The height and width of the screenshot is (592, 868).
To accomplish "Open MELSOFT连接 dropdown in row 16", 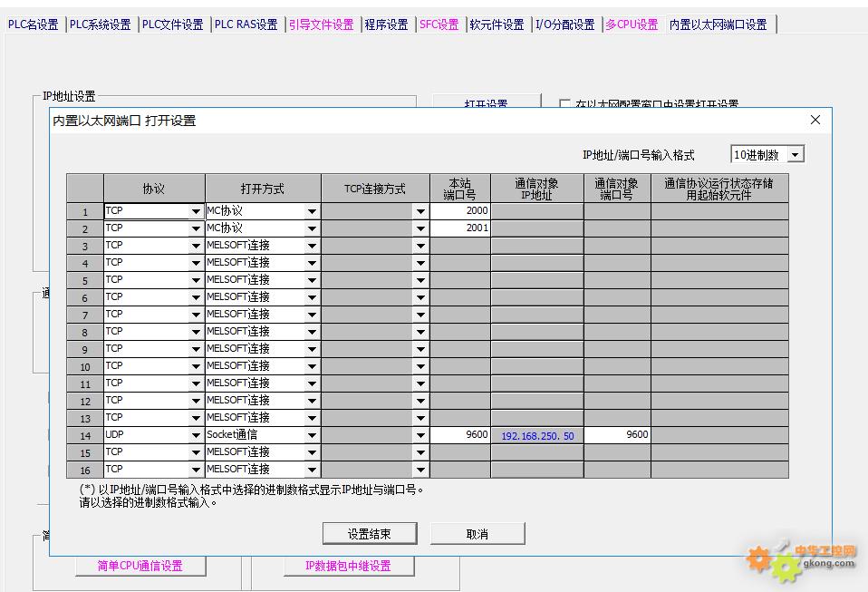I will pyautogui.click(x=312, y=470).
